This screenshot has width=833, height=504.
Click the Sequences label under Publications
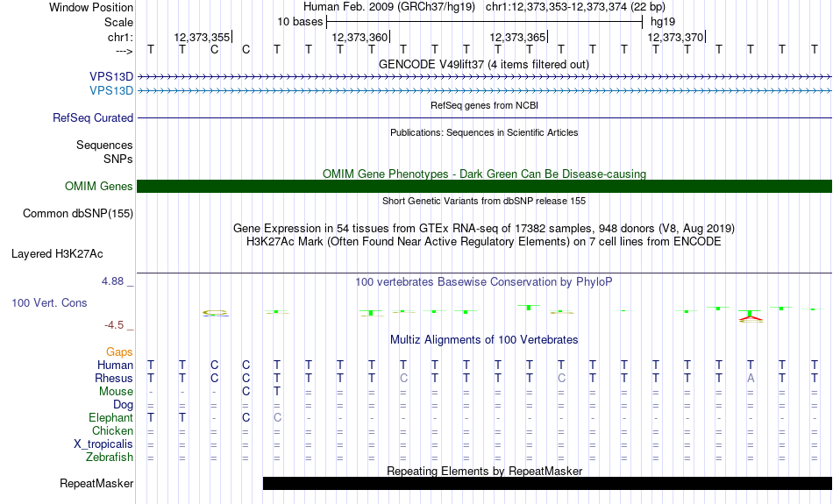104,145
